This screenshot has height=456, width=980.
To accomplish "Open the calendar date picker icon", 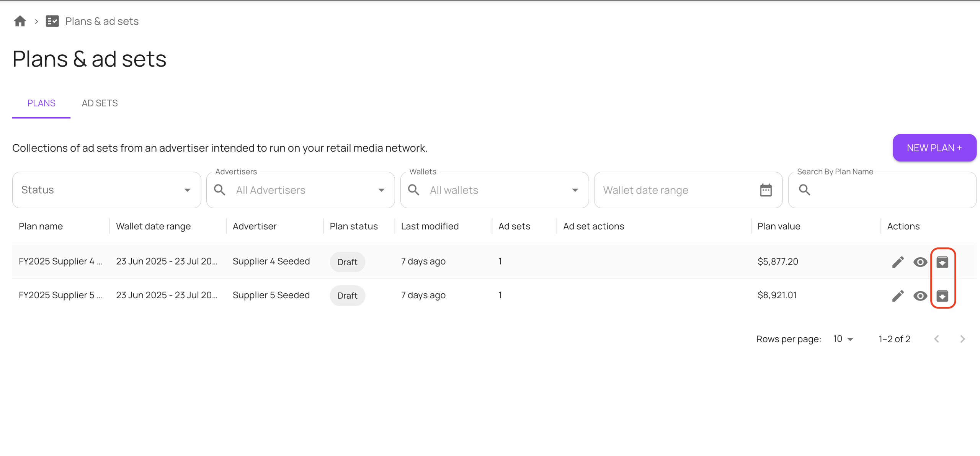I will 766,190.
